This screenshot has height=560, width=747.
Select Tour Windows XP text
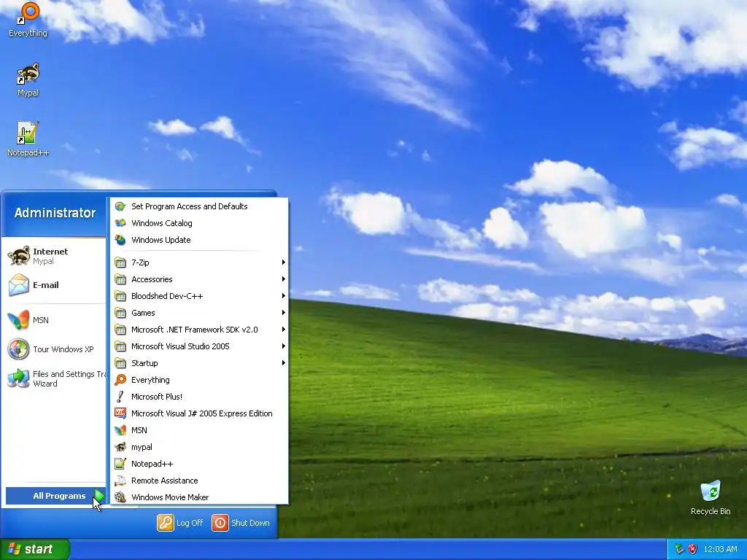click(63, 349)
